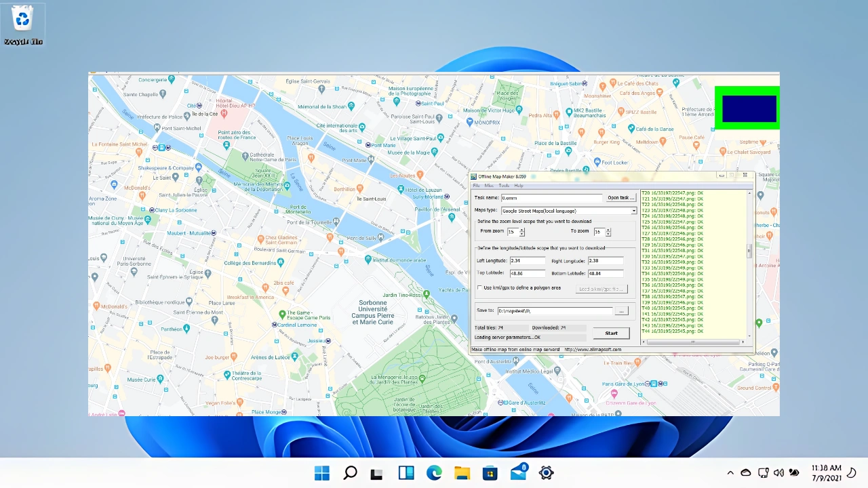Open Settings gear on taskbar
Screen dimensions: 868x488
click(x=546, y=473)
